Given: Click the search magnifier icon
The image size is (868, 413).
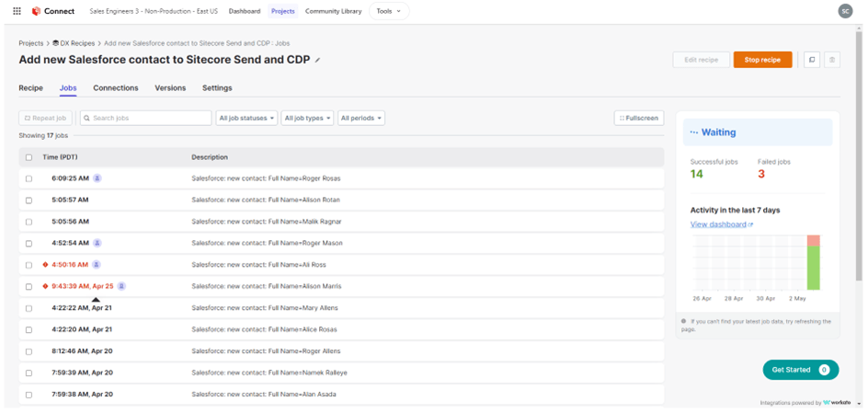Looking at the screenshot, I should pos(87,118).
